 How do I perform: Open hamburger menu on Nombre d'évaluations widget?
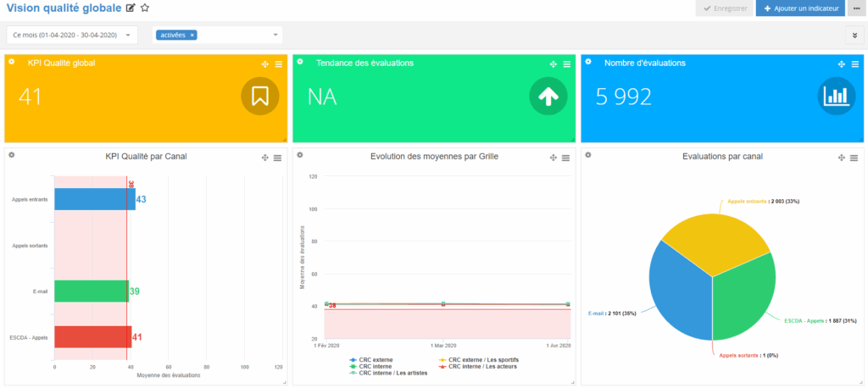[x=854, y=64]
